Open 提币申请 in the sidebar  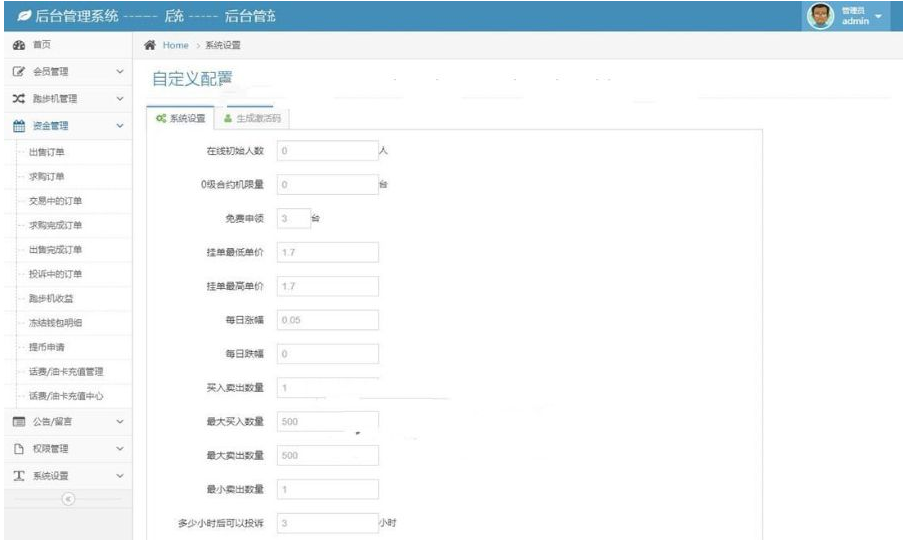46,347
